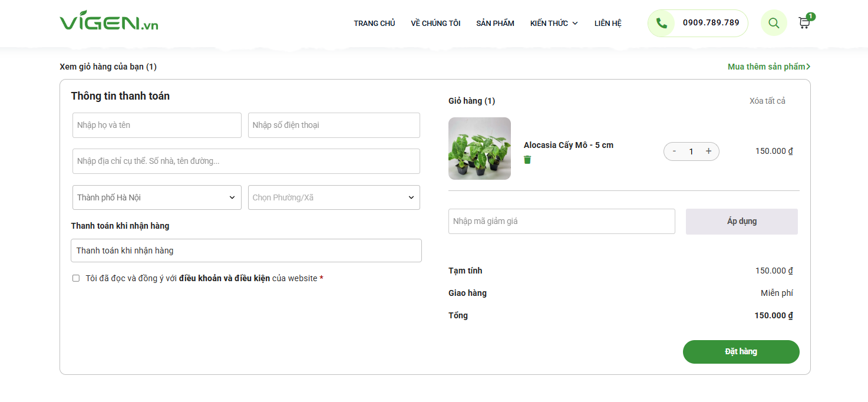Click the Alocasia product thumbnail

[479, 149]
